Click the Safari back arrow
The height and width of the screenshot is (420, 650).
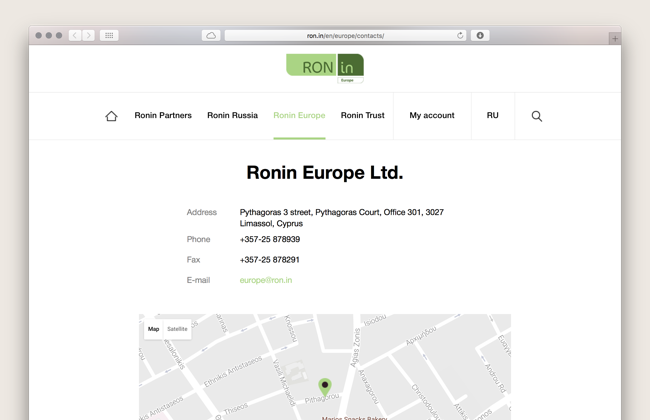coord(75,35)
